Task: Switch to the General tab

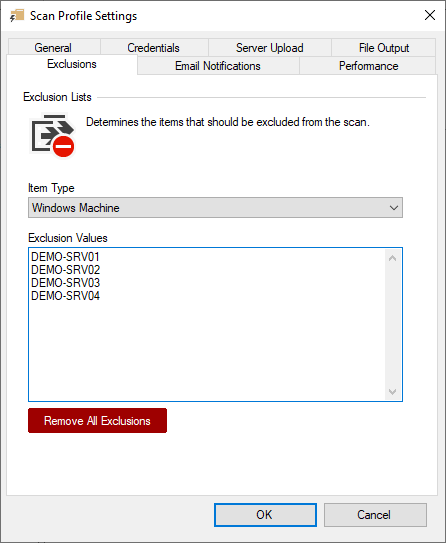Action: pos(53,47)
